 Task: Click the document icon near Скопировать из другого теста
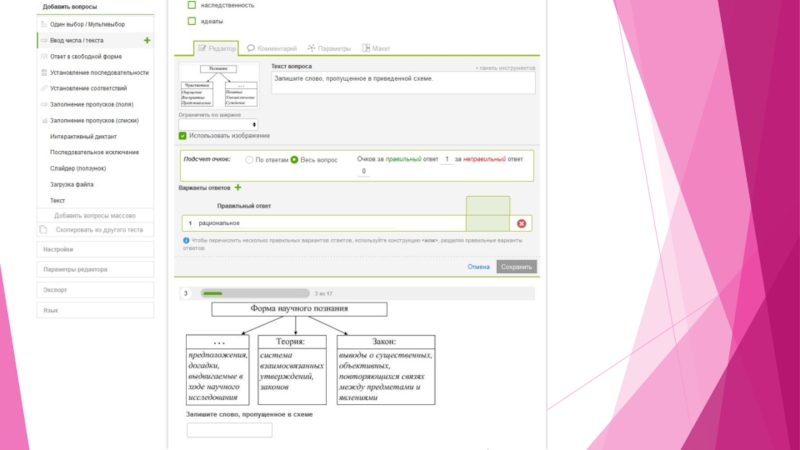click(43, 230)
